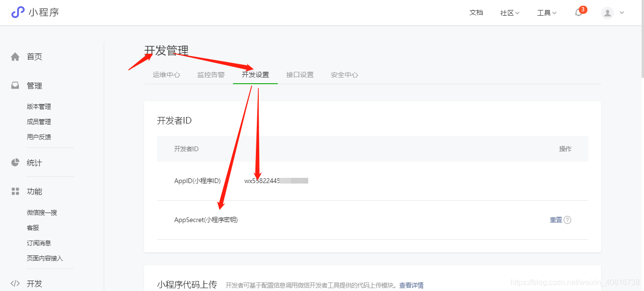Click the 小程序 logo icon

tap(18, 12)
